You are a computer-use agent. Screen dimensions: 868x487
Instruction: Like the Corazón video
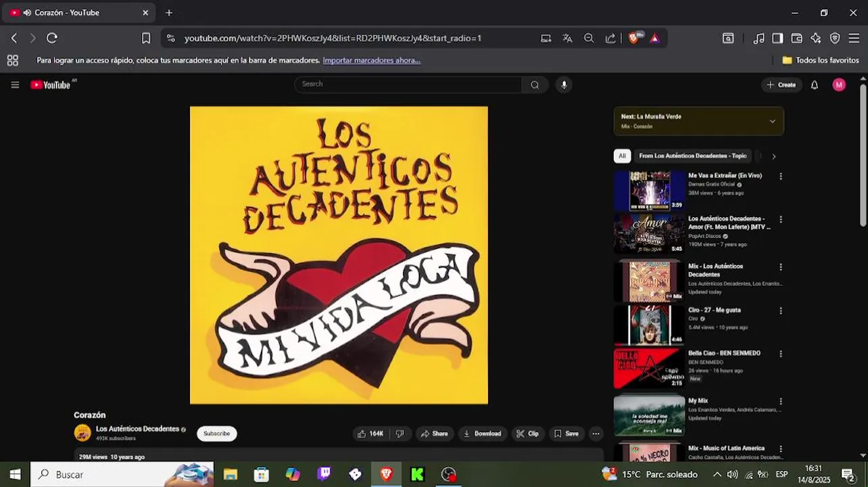[370, 434]
